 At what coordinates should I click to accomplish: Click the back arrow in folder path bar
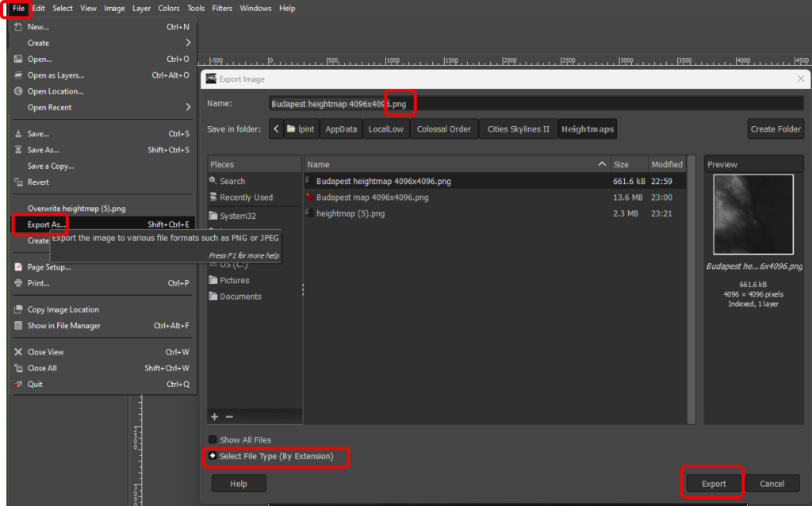point(276,128)
